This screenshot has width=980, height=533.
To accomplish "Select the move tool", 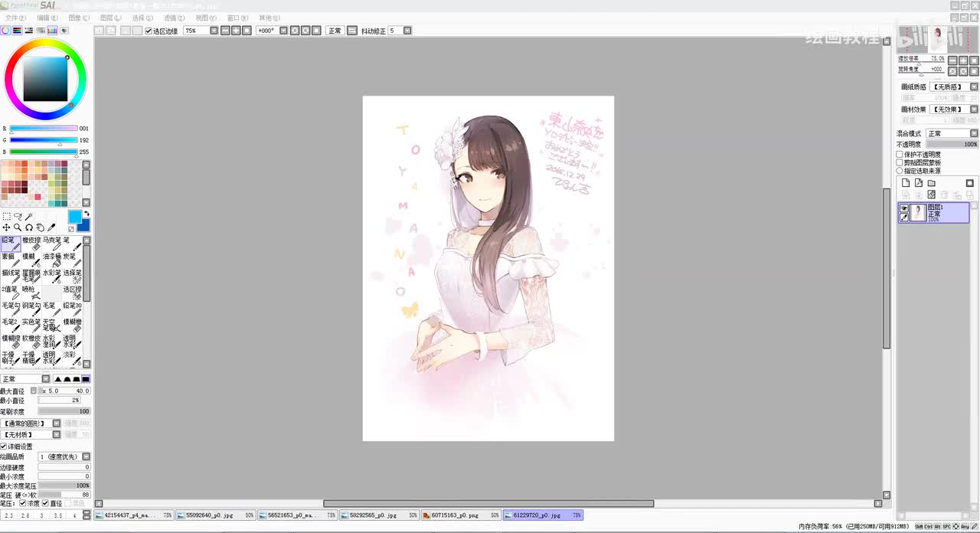I will click(x=6, y=227).
